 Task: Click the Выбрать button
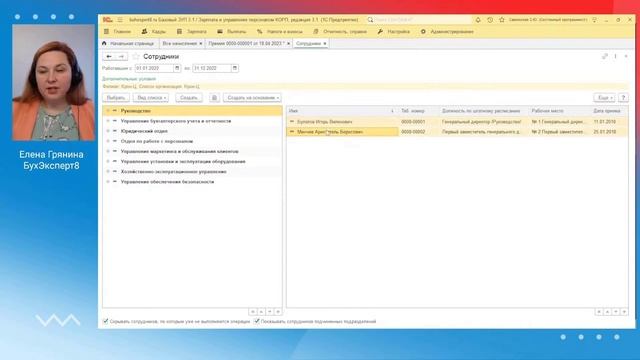point(116,98)
